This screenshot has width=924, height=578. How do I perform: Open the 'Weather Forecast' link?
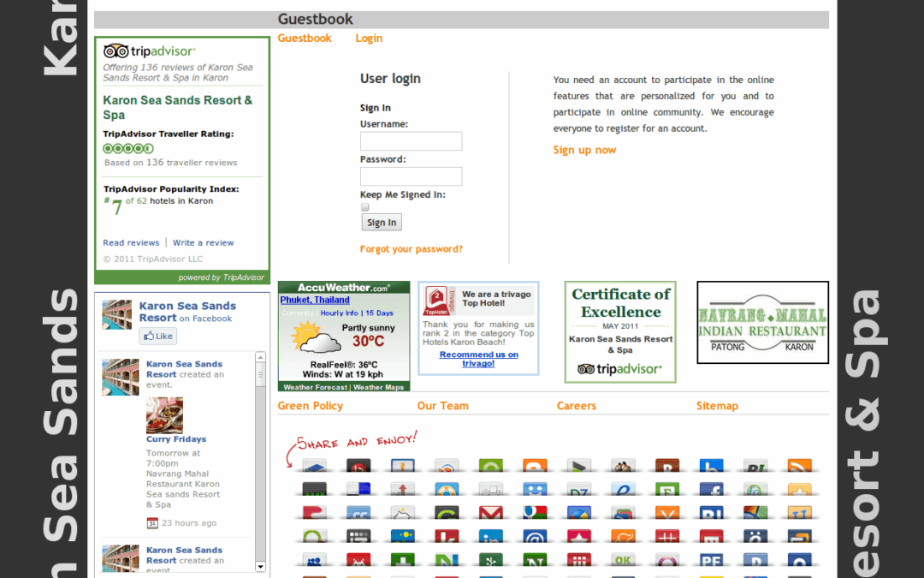315,388
